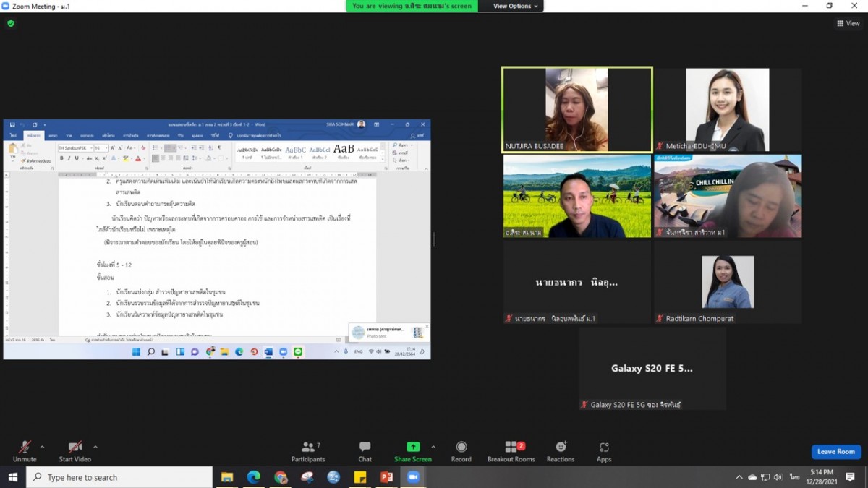Click the green encryption shield icon
The width and height of the screenshot is (868, 488).
(11, 23)
